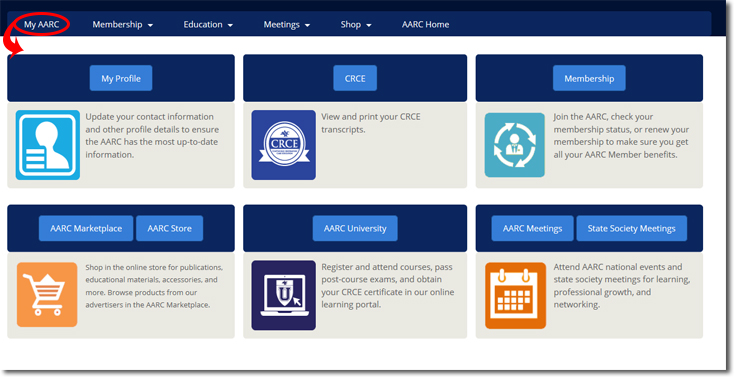Open the My AARC menu item
This screenshot has width=735, height=380.
[42, 24]
